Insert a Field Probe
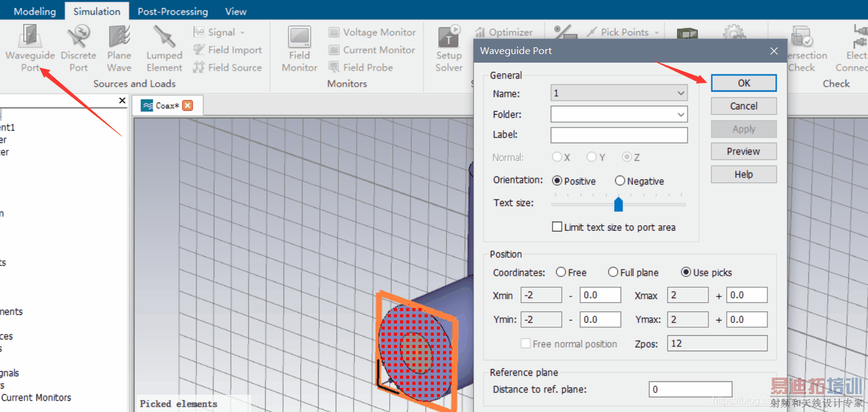The height and width of the screenshot is (412, 868). [x=361, y=68]
